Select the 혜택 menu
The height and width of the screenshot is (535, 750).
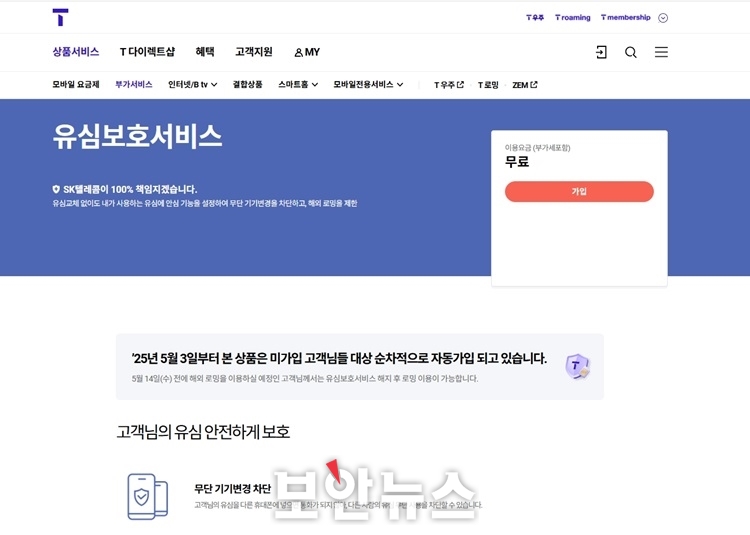point(205,52)
